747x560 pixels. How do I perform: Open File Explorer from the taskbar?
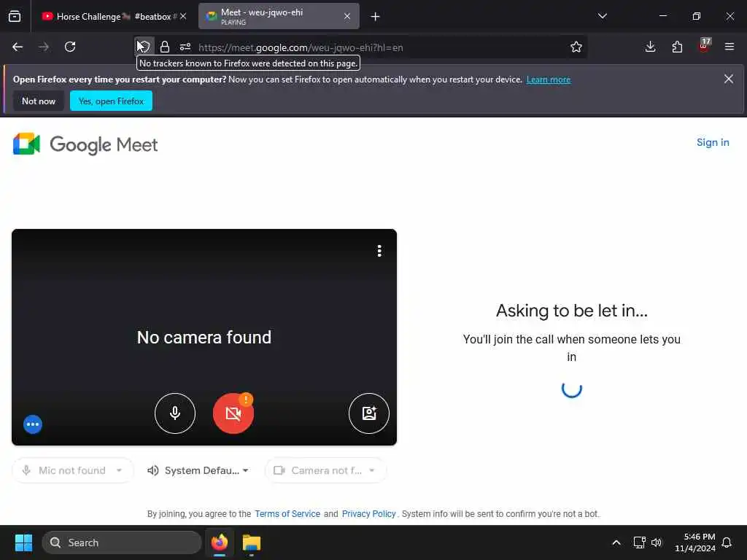click(252, 542)
